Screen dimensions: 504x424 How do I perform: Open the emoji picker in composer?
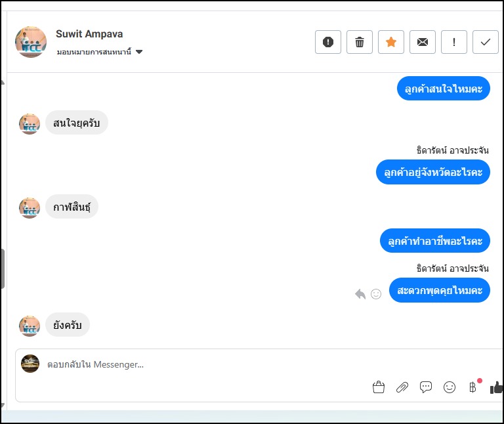click(x=450, y=387)
